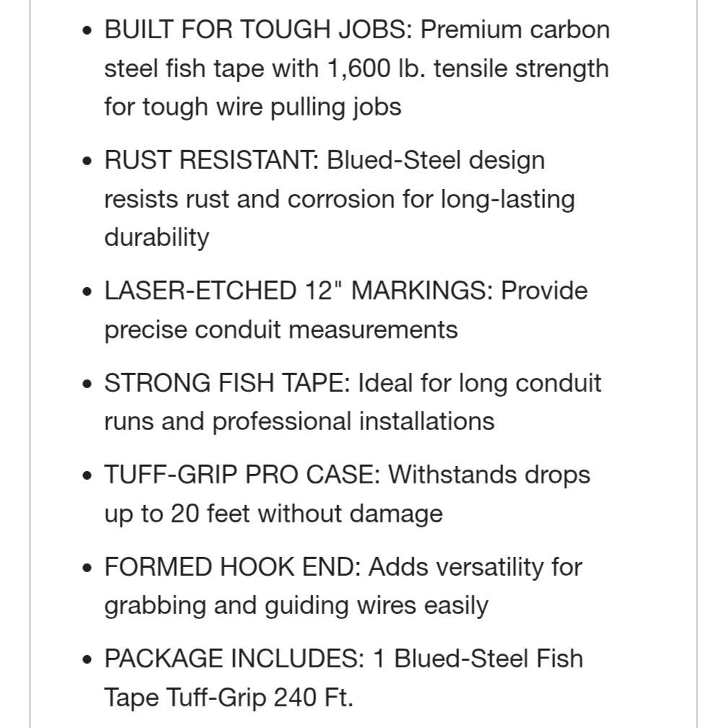727x728 pixels.
Task: Click bullet point beside FORMED HOOK END
Action: [87, 569]
